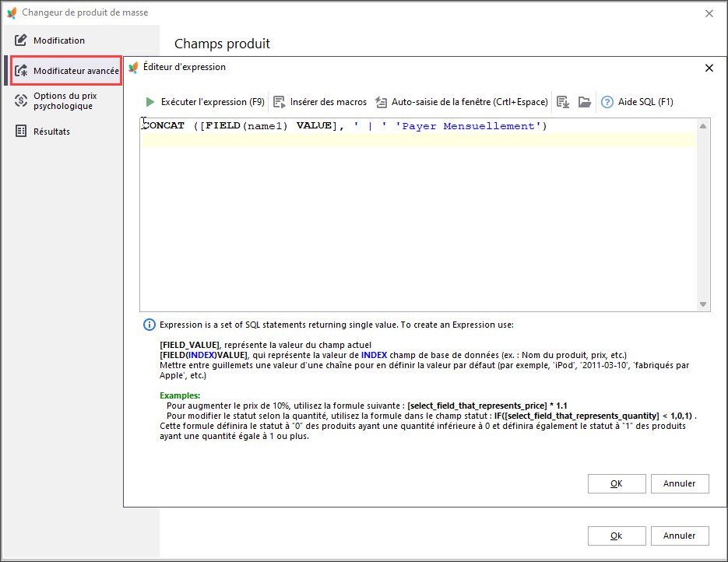Click the [FIELD(name1) VALUE] token in expression
Image resolution: width=728 pixels, height=562 pixels.
point(269,126)
